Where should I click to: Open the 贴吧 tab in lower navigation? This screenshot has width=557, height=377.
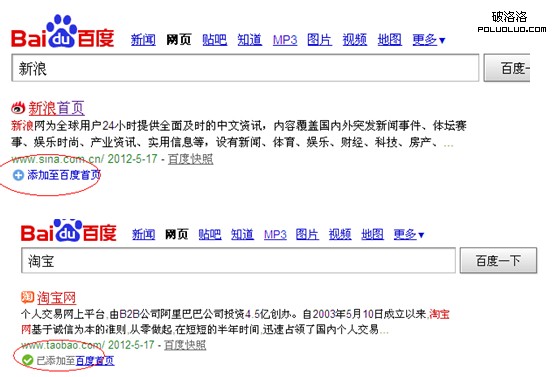pyautogui.click(x=210, y=234)
